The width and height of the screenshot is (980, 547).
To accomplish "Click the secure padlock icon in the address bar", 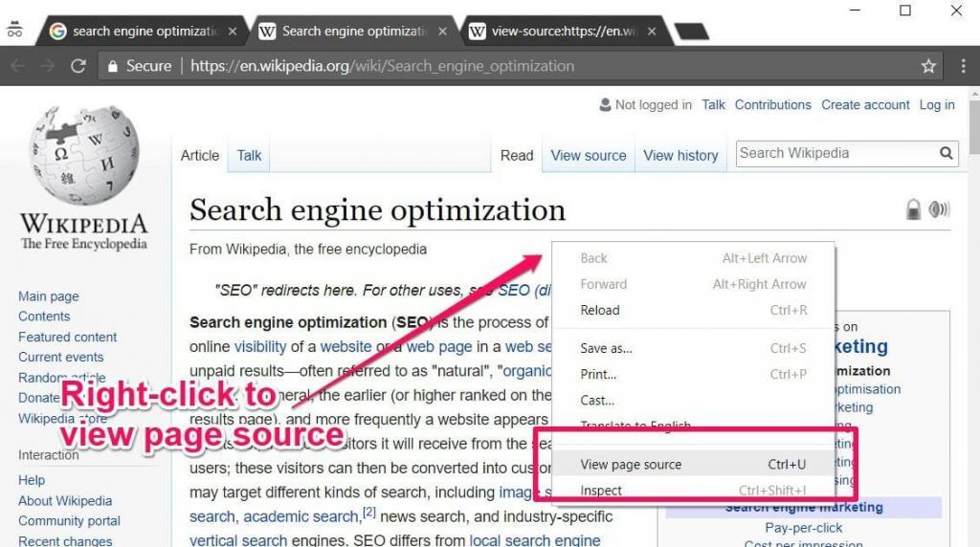I will point(113,66).
